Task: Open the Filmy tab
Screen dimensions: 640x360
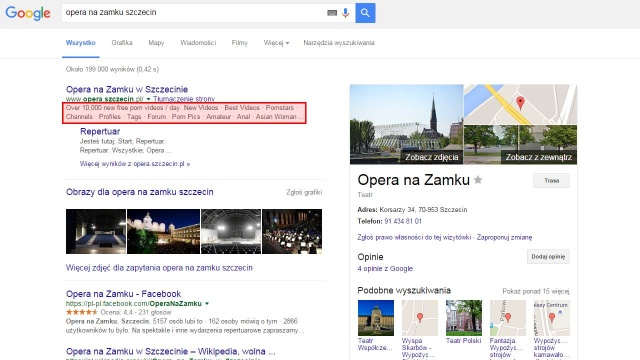Action: click(x=240, y=43)
